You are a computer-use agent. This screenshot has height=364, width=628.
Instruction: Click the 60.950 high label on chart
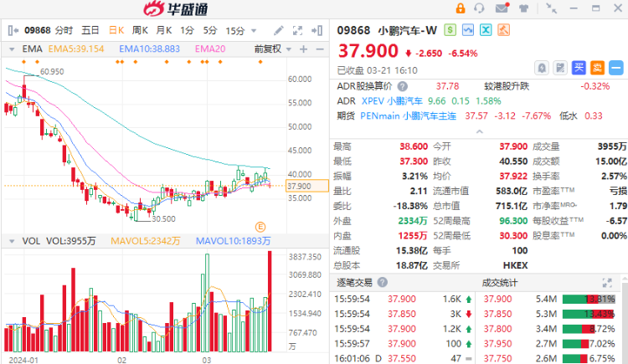coord(52,72)
